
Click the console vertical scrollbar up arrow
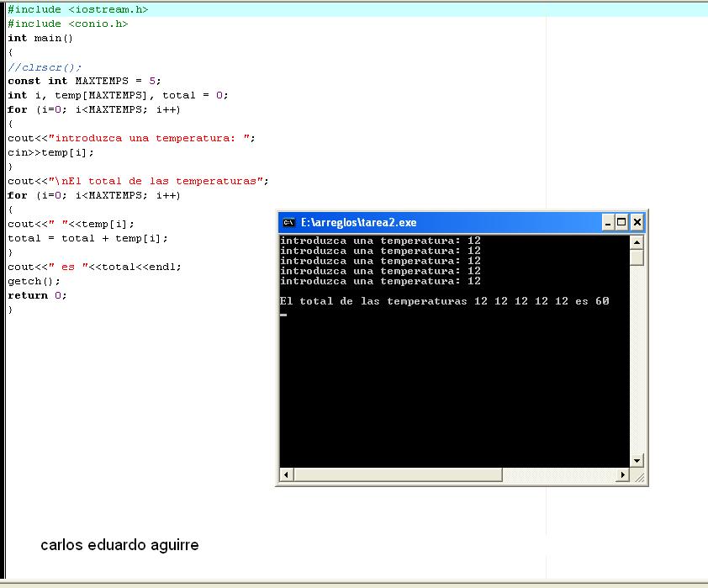point(637,243)
